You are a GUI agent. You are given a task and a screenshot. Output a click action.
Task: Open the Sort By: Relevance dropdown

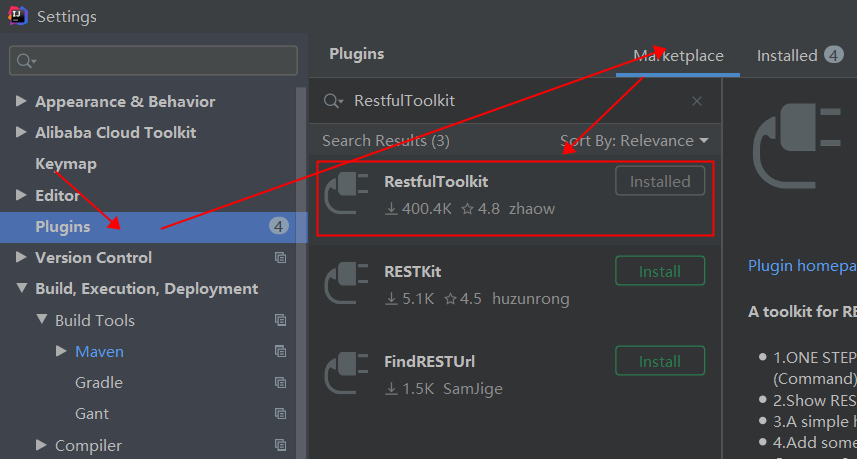(634, 141)
